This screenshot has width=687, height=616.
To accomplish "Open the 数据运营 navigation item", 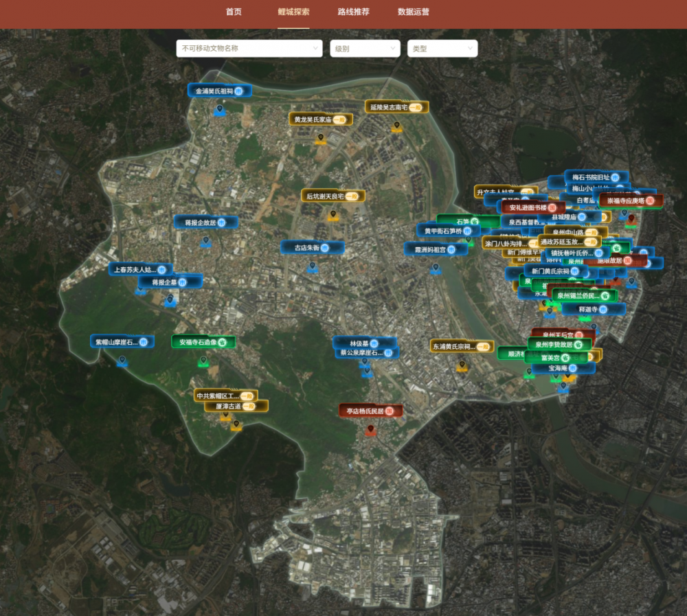I will click(414, 12).
